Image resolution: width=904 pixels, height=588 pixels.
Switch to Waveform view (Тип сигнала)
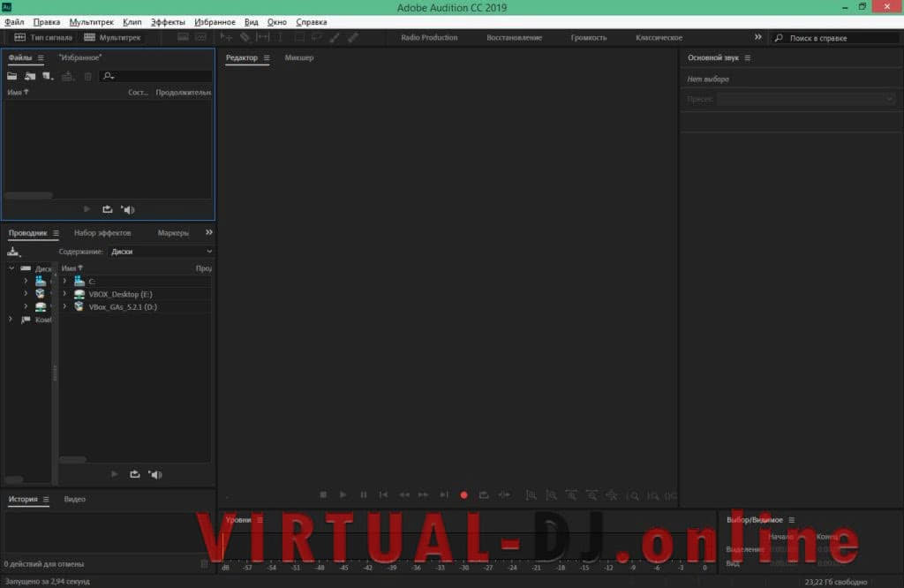click(44, 38)
